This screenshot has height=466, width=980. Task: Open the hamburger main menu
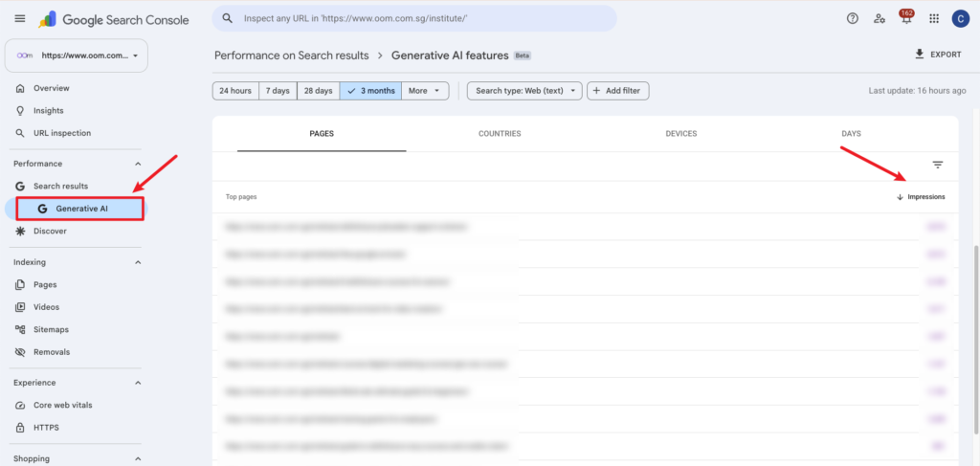20,19
